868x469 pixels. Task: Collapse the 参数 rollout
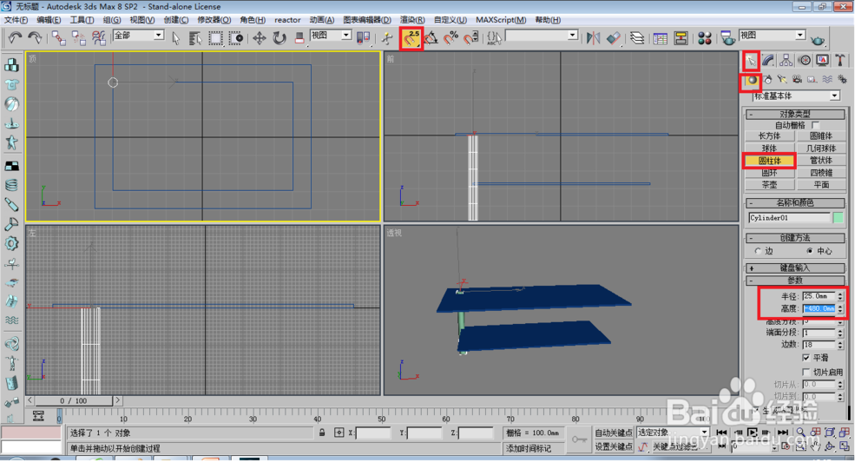click(x=795, y=281)
